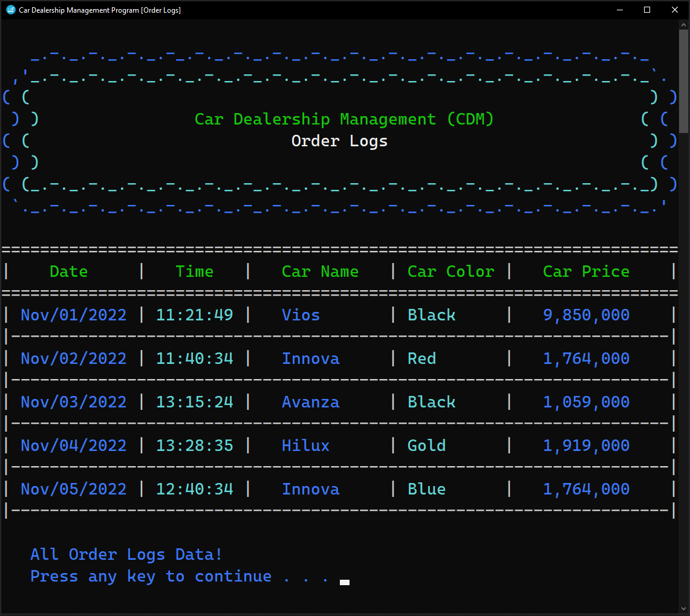
Task: Click the vertical scrollbar thumb
Action: pos(683,82)
